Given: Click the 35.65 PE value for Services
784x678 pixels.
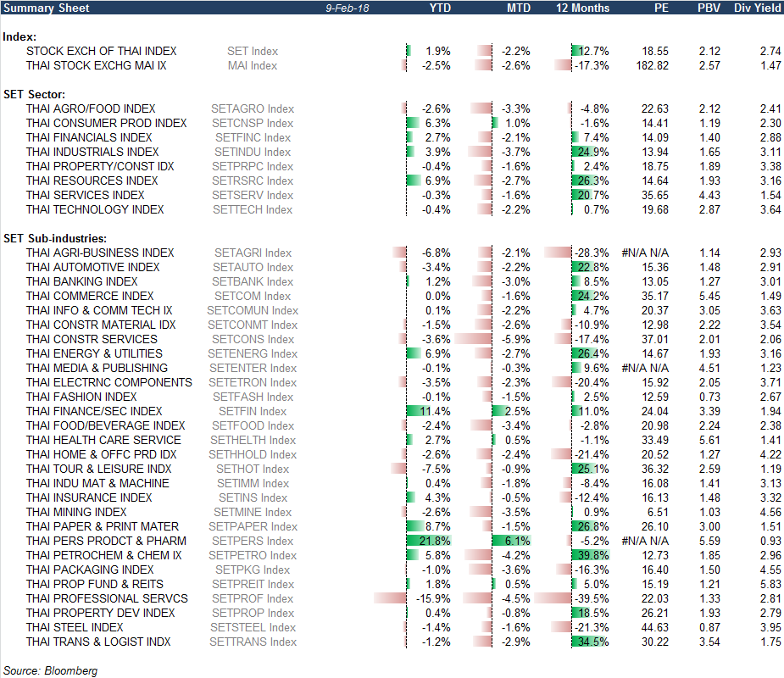Looking at the screenshot, I should tap(655, 196).
